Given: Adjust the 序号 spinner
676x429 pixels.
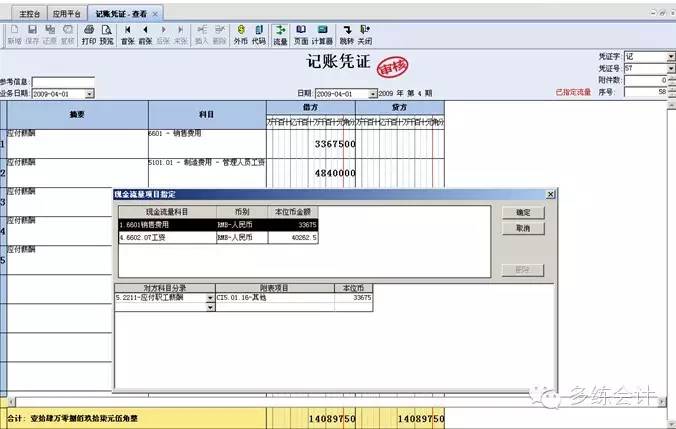Looking at the screenshot, I should [671, 92].
